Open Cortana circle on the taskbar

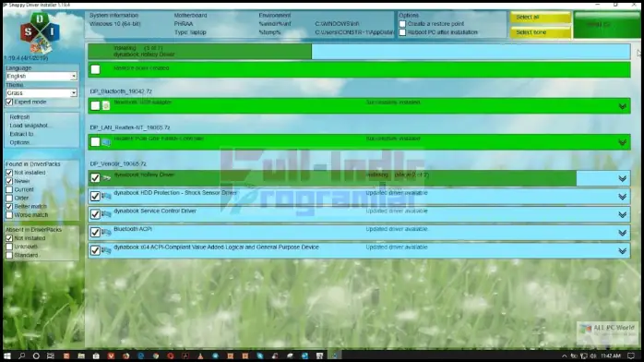pyautogui.click(x=36, y=356)
